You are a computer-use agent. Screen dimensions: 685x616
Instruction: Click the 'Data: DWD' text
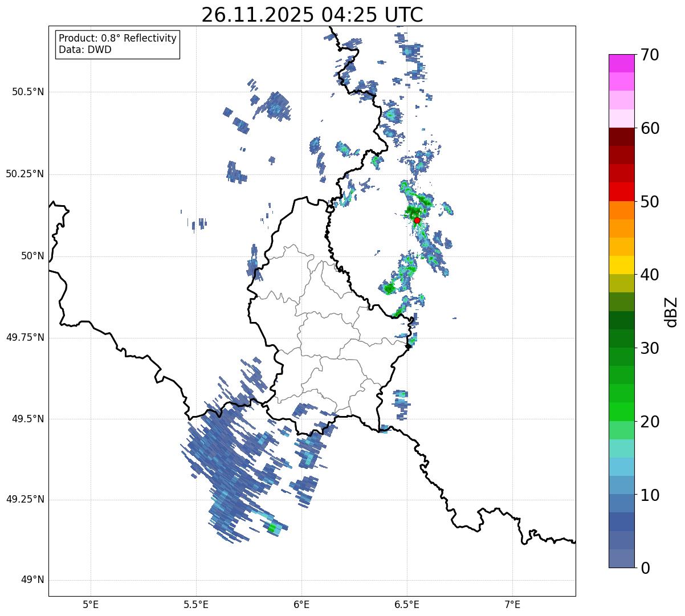click(x=85, y=50)
